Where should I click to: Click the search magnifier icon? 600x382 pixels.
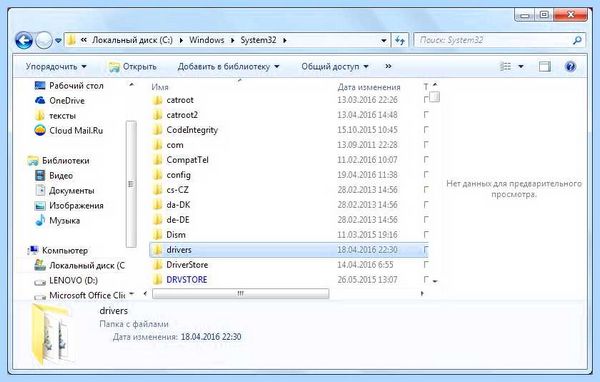click(577, 40)
